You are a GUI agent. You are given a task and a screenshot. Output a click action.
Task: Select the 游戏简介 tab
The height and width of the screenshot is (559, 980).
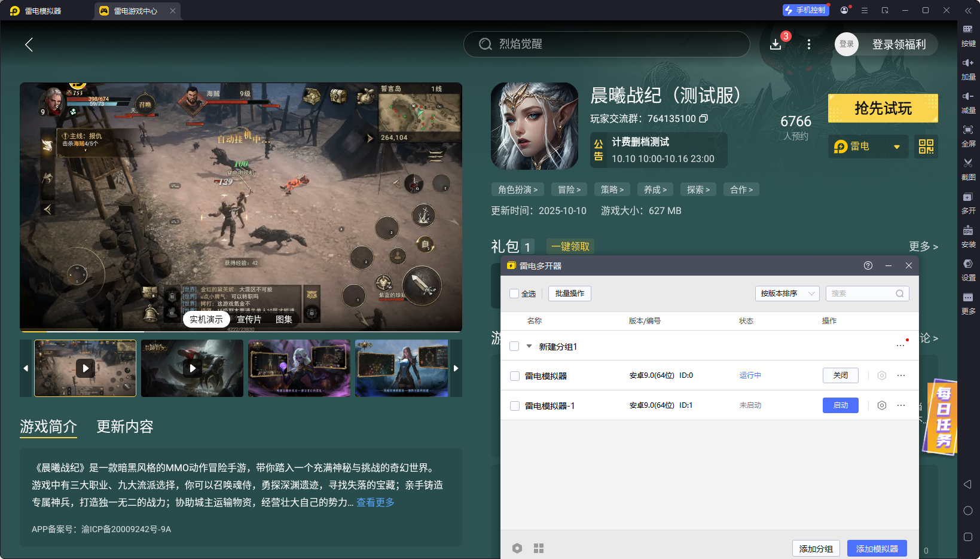(x=48, y=426)
